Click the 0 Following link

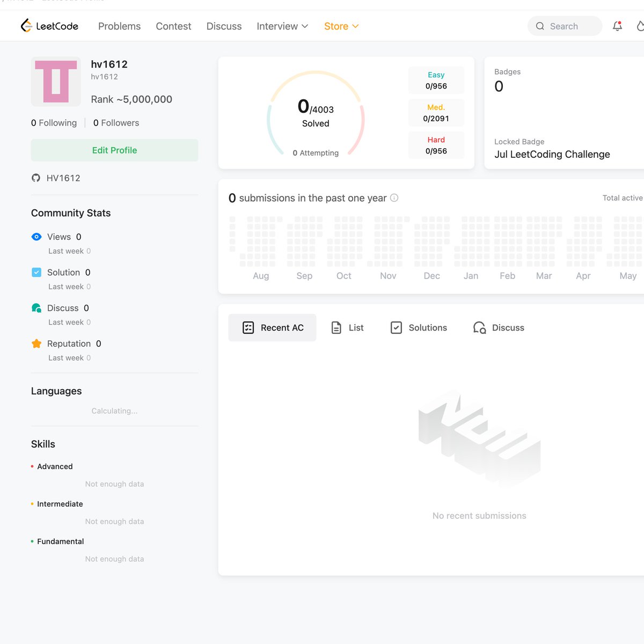pyautogui.click(x=54, y=123)
